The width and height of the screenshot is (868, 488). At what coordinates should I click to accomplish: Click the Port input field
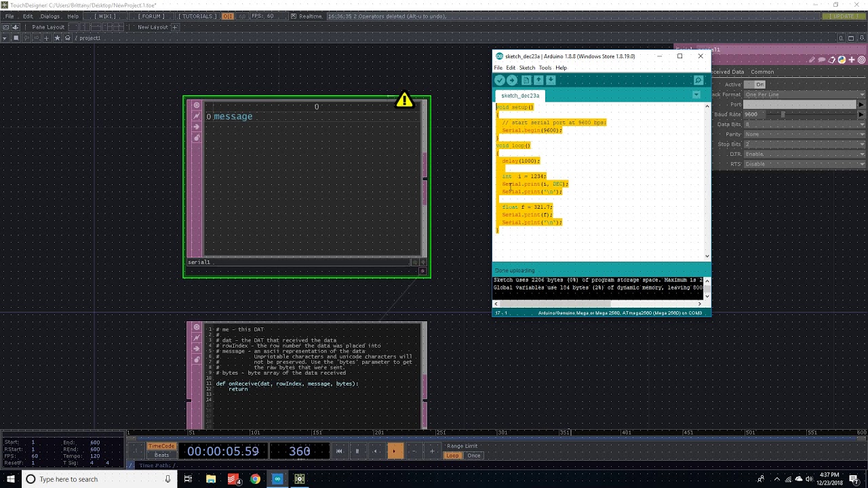click(x=800, y=104)
